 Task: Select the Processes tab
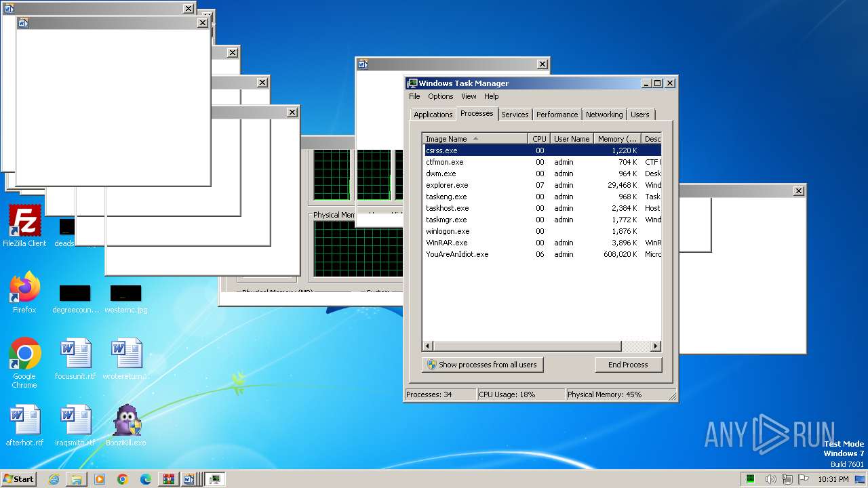[477, 113]
